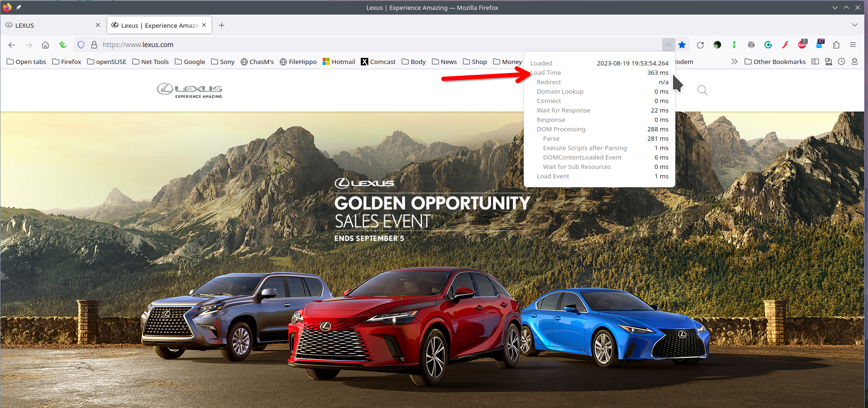Open the openSUSE bookmark folder
Image resolution: width=868 pixels, height=408 pixels.
(106, 62)
